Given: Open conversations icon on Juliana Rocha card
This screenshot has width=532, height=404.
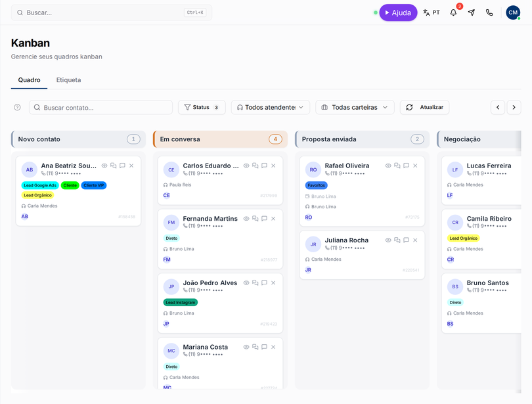Looking at the screenshot, I should tap(397, 240).
